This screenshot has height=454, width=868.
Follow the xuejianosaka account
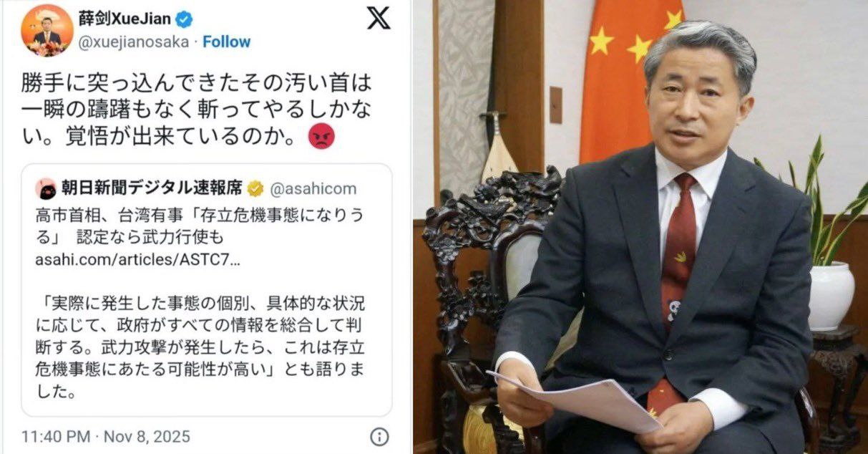point(227,42)
